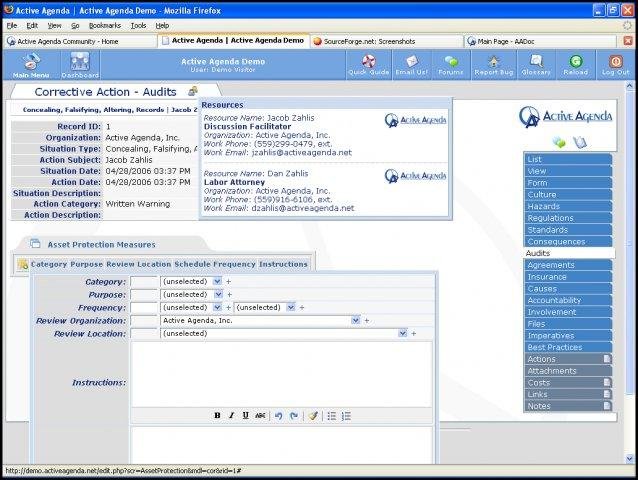Image resolution: width=638 pixels, height=480 pixels.
Task: Open the first Frequency unselected dropdown
Action: [x=191, y=308]
